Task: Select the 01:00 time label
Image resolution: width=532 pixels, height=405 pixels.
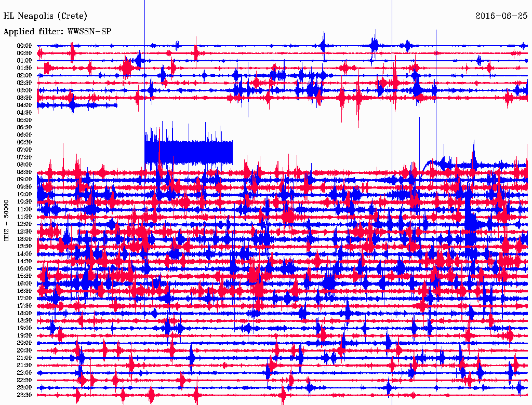Action: pos(24,61)
